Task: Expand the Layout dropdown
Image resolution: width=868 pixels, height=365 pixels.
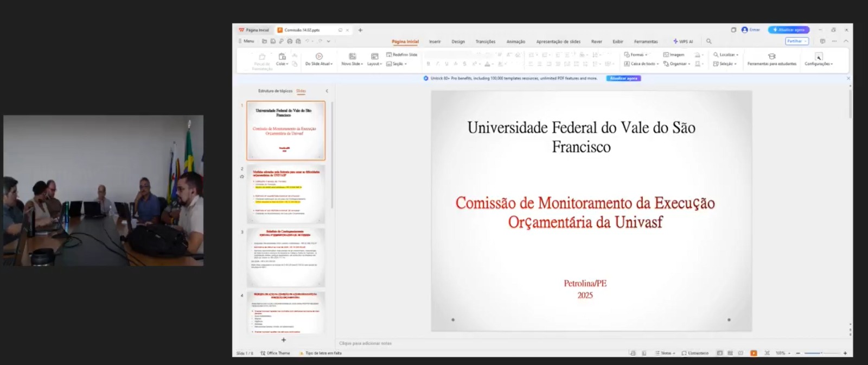Action: pyautogui.click(x=374, y=64)
